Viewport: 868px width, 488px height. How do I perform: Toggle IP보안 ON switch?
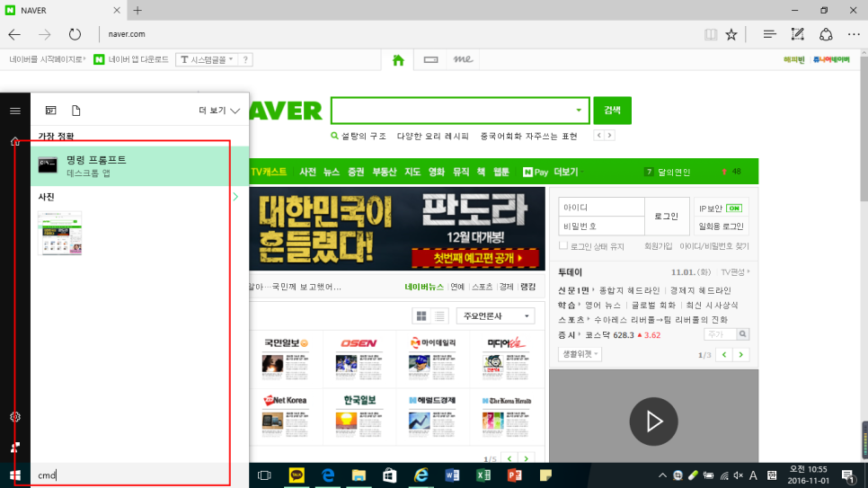[x=734, y=209]
